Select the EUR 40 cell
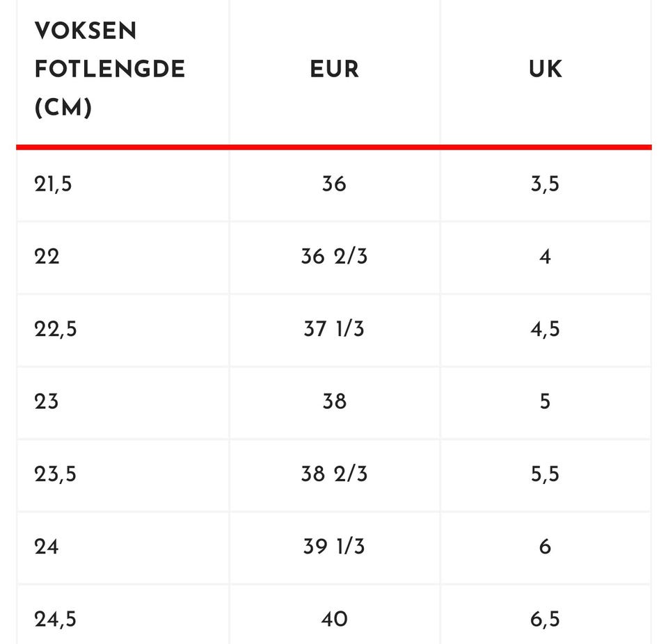The image size is (668, 644). coord(335,619)
